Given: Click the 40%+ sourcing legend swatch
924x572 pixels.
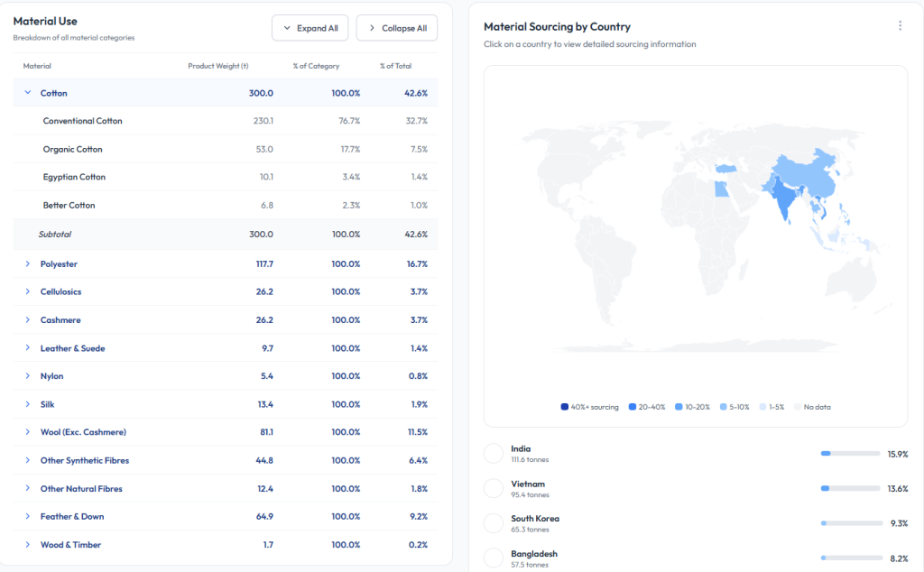Looking at the screenshot, I should 565,407.
